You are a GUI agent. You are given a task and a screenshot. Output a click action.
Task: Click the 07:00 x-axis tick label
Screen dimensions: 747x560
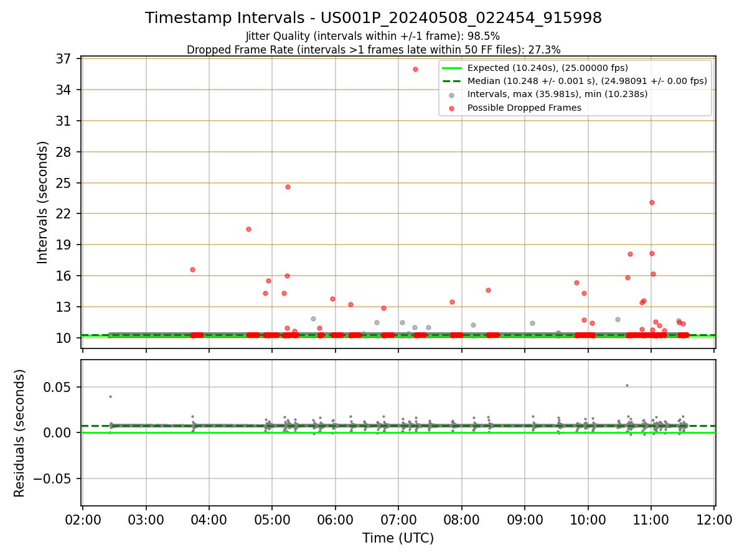[x=398, y=520]
